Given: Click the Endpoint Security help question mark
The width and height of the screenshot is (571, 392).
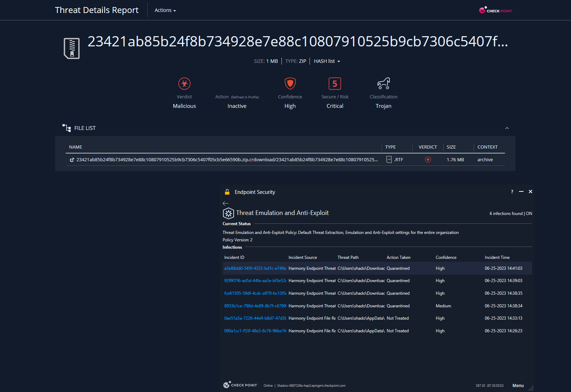Looking at the screenshot, I should click(512, 192).
